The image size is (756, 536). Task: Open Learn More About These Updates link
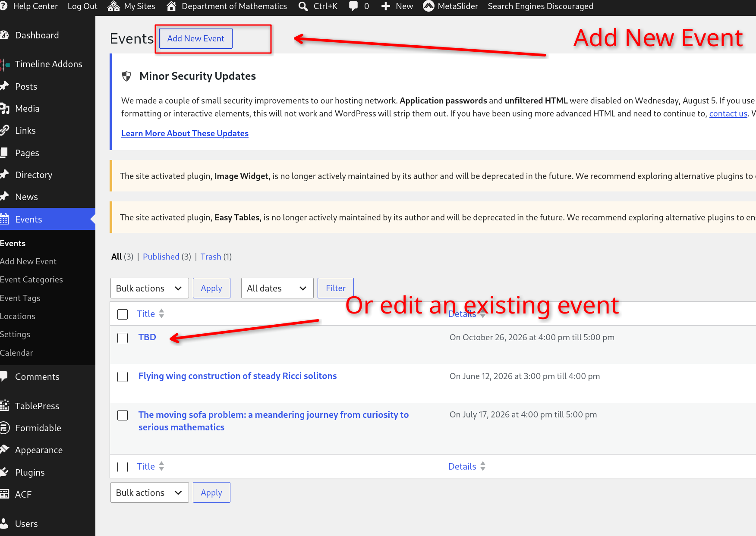pos(185,133)
